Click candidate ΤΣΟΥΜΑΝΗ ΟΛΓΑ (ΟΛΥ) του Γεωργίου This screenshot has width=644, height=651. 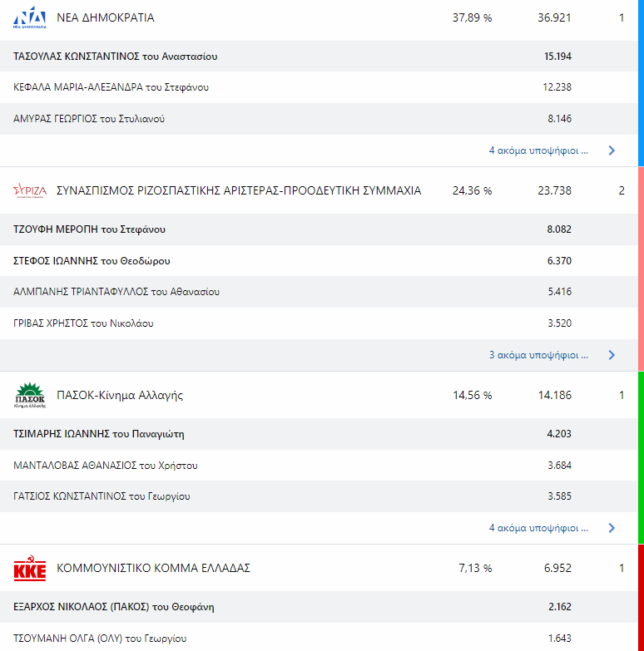[100, 639]
